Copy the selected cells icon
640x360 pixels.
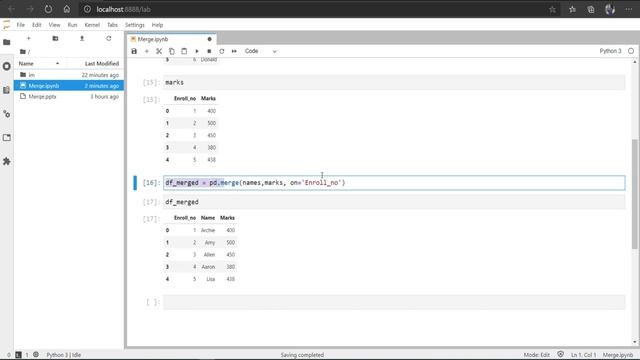[171, 51]
